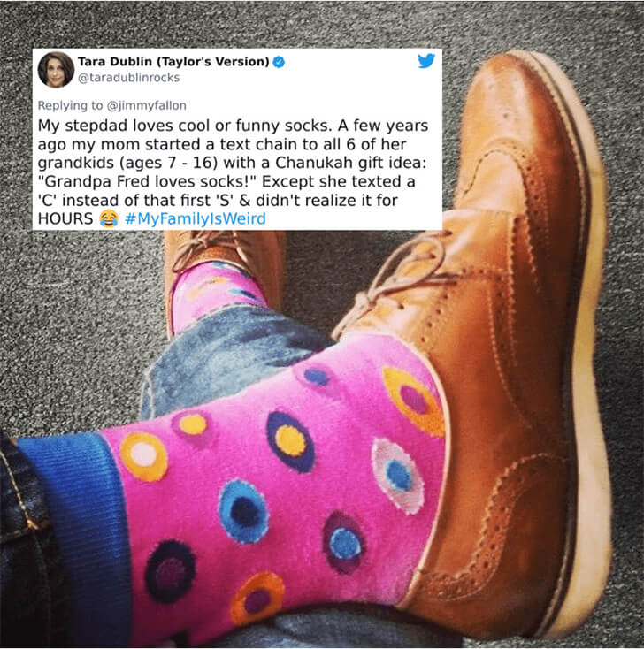Click the blue Twitter bird logo
This screenshot has width=644, height=649.
(426, 60)
